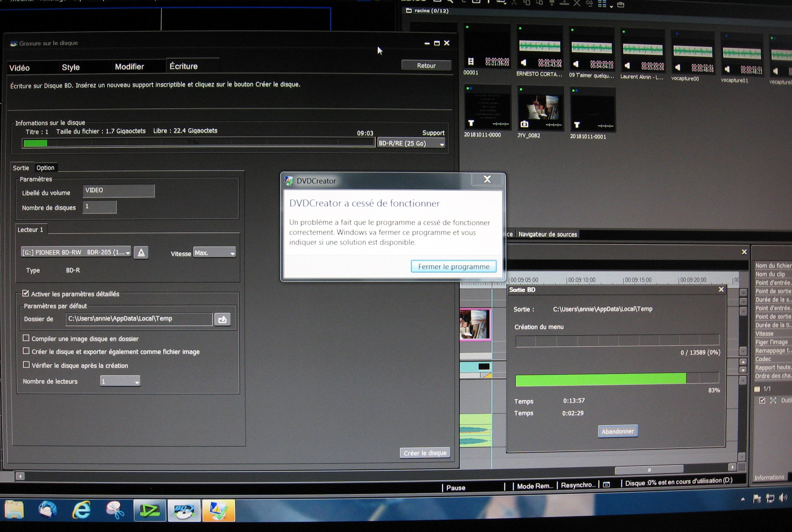The image size is (792, 532).
Task: Click the green disc usage capacity bar
Action: point(199,143)
